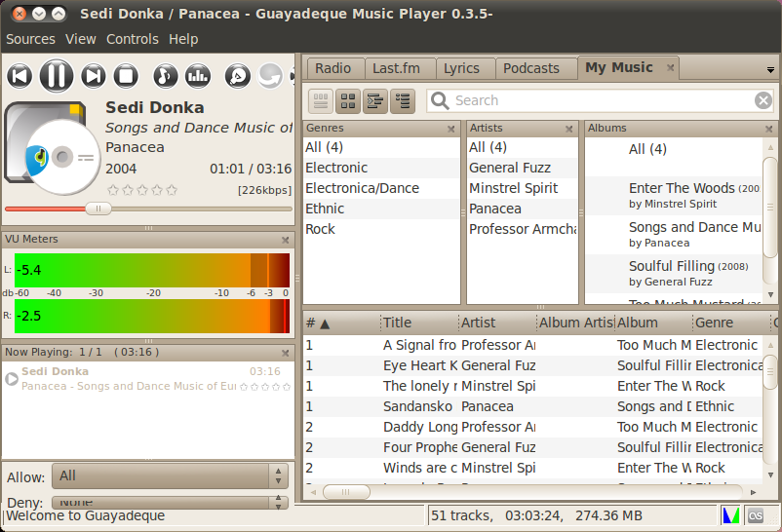
Task: Open the equalizer bars icon
Action: (198, 75)
